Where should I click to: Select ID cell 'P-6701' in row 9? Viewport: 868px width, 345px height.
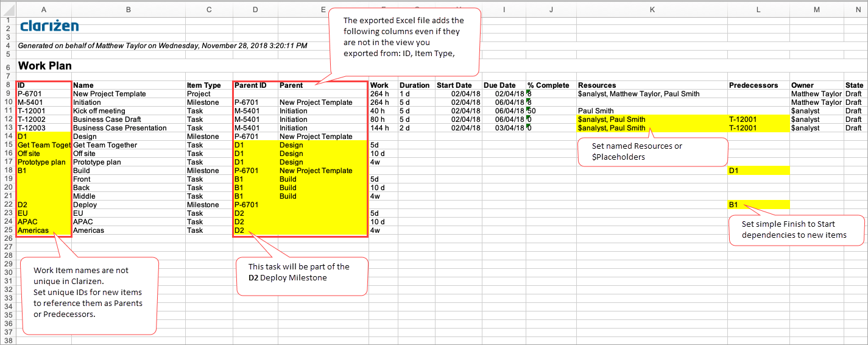tap(44, 94)
